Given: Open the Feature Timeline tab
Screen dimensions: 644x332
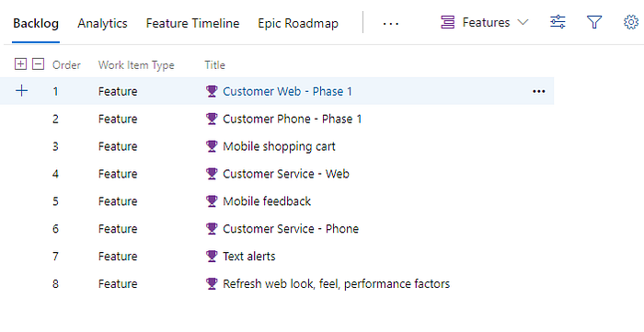Looking at the screenshot, I should coord(192,23).
